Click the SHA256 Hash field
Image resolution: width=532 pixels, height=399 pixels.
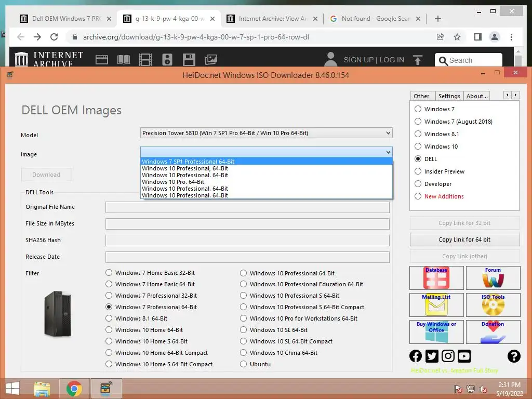(247, 241)
